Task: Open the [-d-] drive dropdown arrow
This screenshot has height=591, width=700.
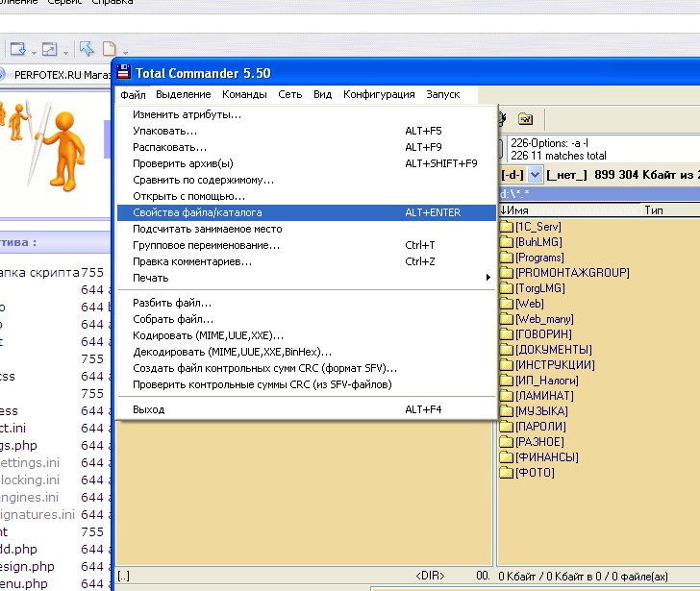Action: [535, 174]
